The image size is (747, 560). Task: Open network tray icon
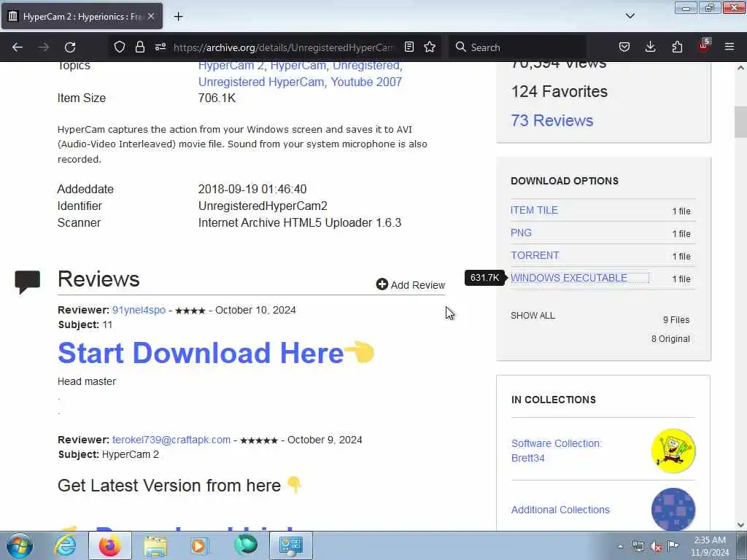638,546
